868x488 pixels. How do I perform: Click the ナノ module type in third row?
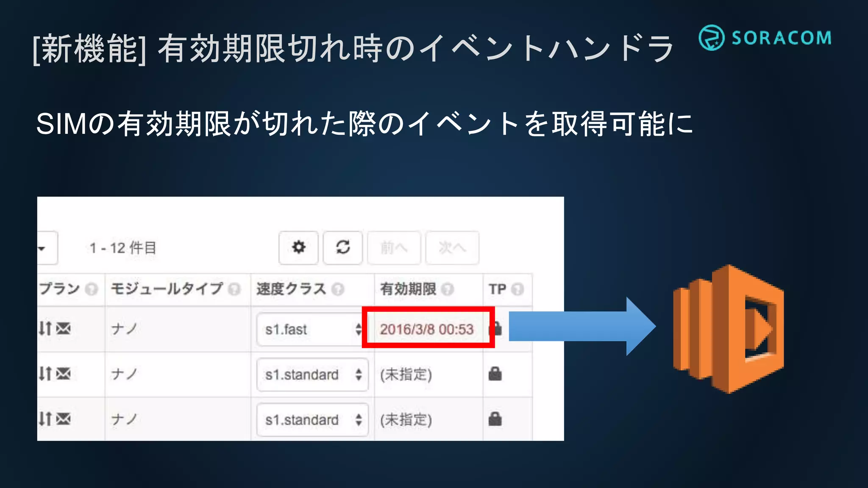click(124, 419)
